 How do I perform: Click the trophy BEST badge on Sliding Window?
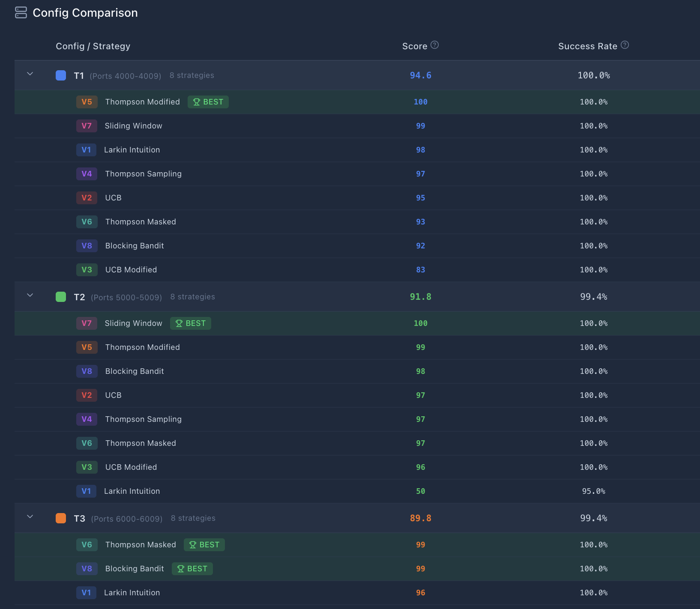point(190,323)
